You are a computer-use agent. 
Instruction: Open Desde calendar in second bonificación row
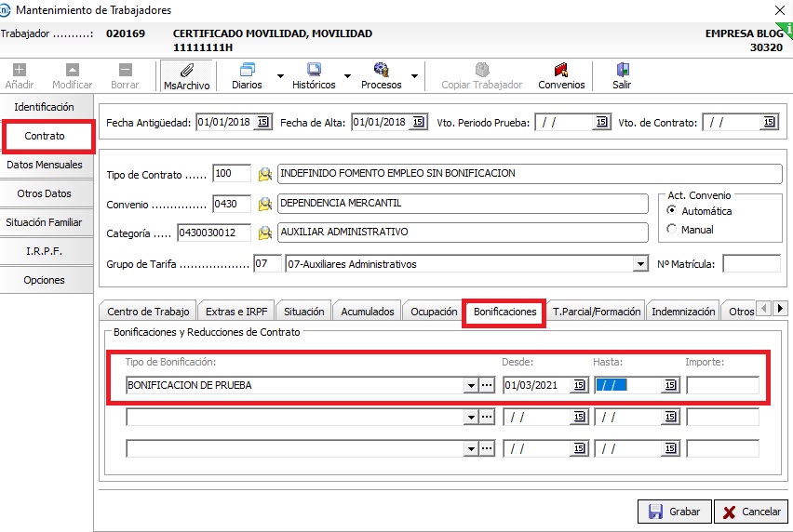pos(580,417)
